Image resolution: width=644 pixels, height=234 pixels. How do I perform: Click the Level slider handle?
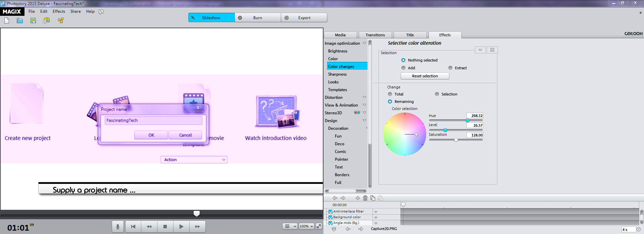click(445, 130)
